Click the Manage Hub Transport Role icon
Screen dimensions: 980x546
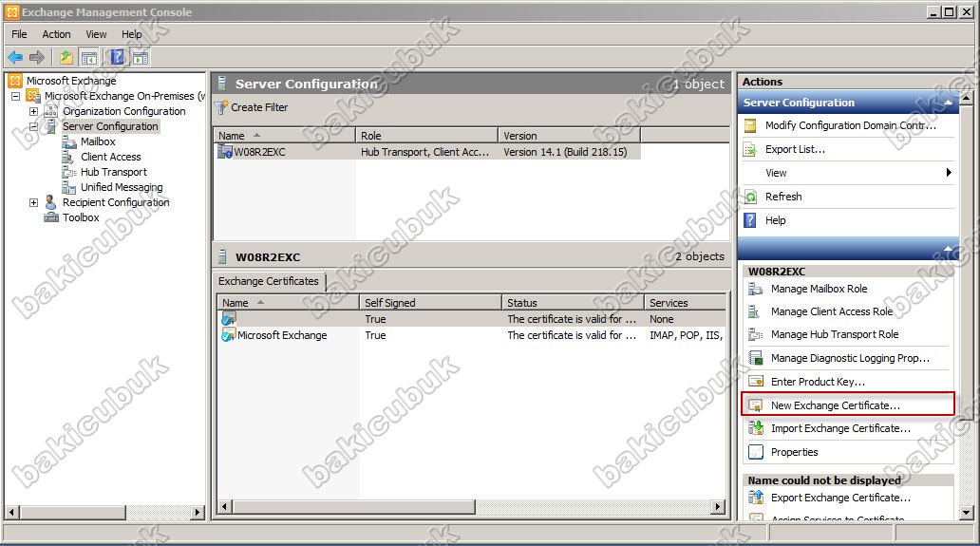click(756, 334)
